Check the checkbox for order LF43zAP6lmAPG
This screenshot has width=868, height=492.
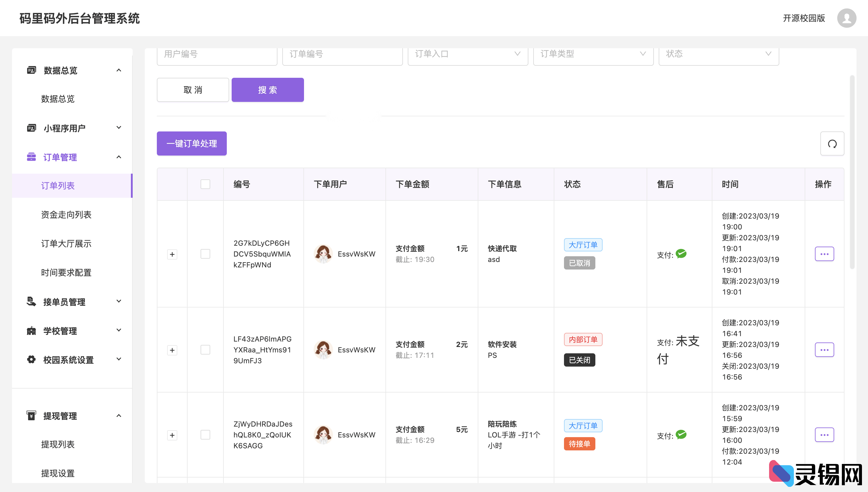coord(205,350)
